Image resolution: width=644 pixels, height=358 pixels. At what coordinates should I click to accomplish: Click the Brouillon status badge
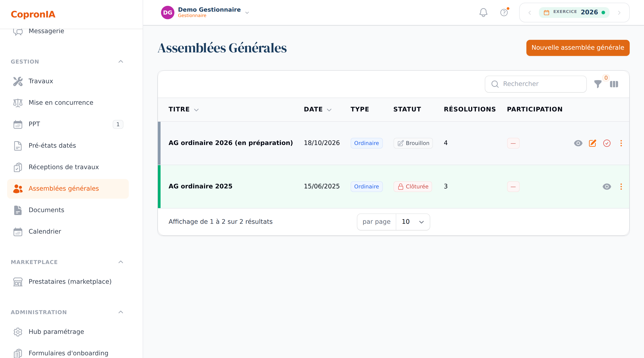tap(413, 143)
